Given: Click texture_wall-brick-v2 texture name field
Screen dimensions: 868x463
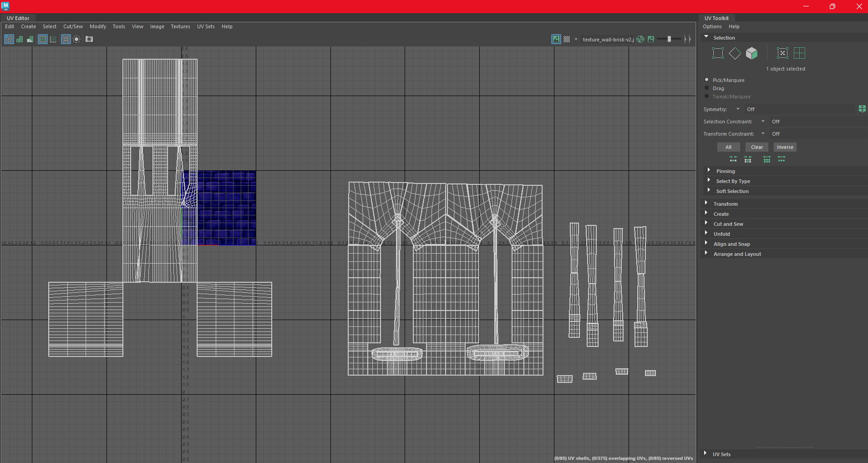Looking at the screenshot, I should click(608, 40).
